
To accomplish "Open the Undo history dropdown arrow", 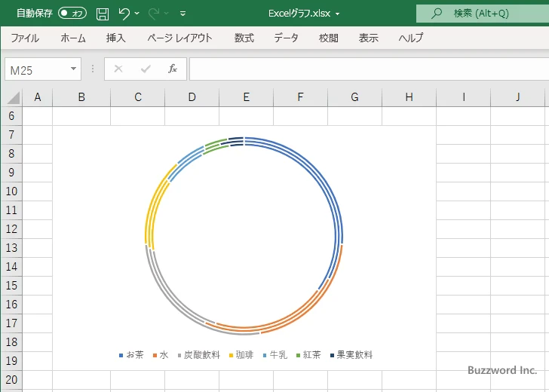I will point(137,14).
